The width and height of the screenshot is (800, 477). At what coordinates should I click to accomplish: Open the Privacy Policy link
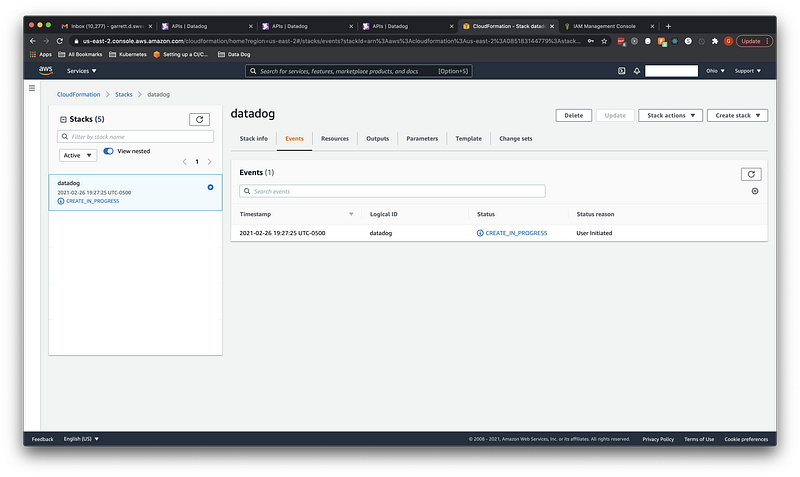tap(658, 439)
